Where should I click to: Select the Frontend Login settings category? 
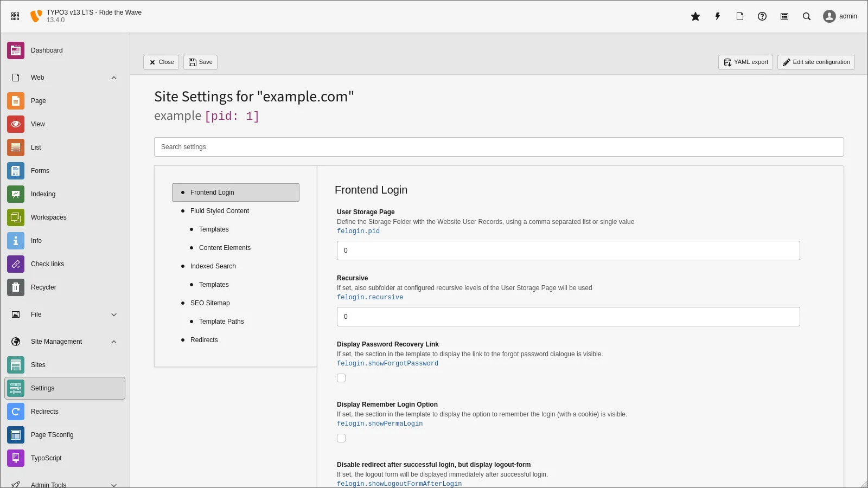[212, 192]
